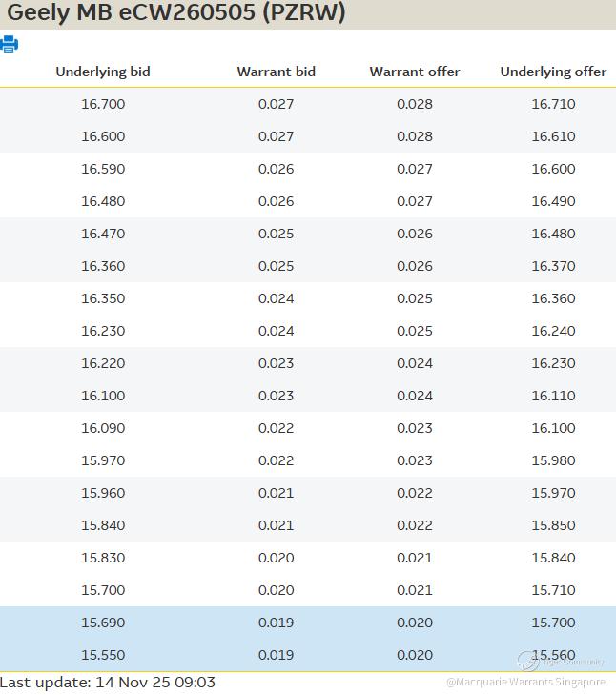Select underlying offer value 16.490

(553, 201)
